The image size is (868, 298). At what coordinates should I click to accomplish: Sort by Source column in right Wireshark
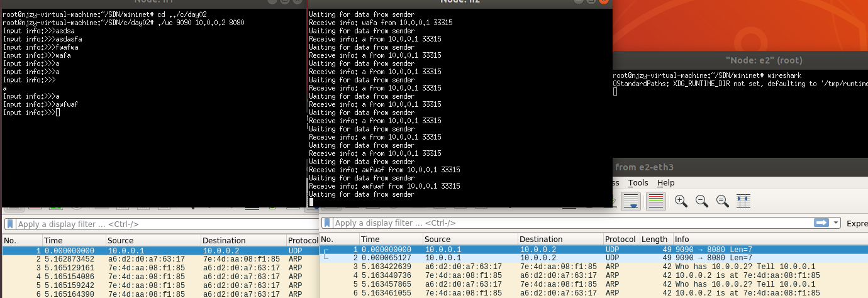tap(470, 239)
